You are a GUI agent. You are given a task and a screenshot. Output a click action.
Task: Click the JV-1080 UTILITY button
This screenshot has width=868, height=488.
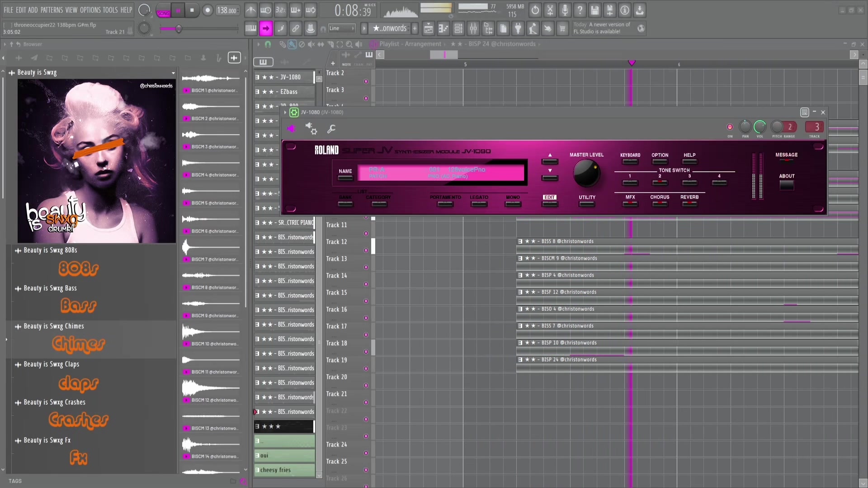(587, 204)
